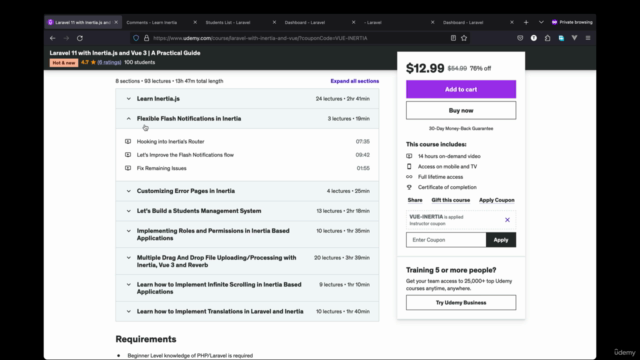Click the Hot & new badge
Viewport: 640px width, 360px height.
tap(64, 63)
